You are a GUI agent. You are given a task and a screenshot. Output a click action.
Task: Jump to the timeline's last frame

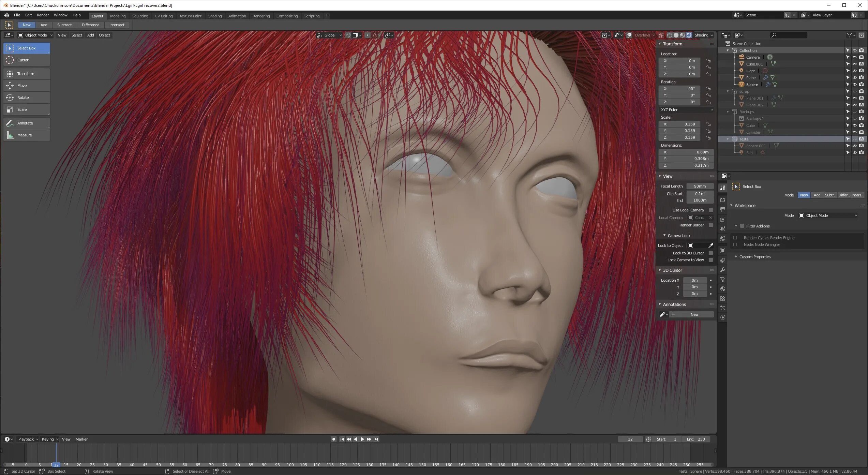pyautogui.click(x=376, y=439)
